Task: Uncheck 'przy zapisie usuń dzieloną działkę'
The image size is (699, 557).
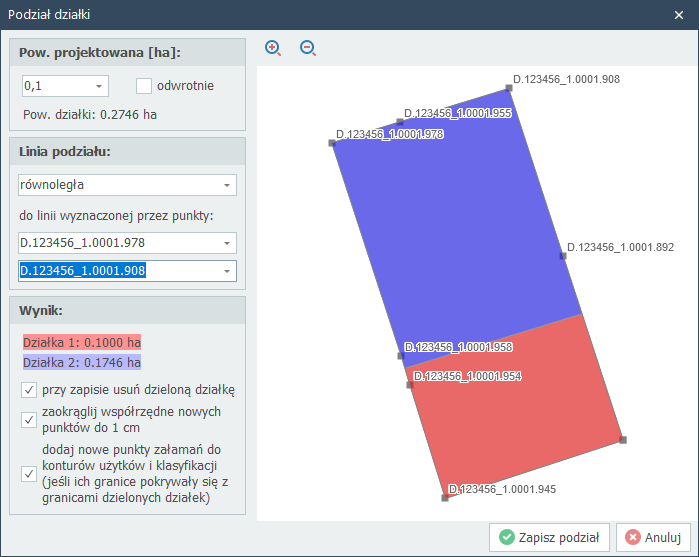Action: tap(29, 389)
